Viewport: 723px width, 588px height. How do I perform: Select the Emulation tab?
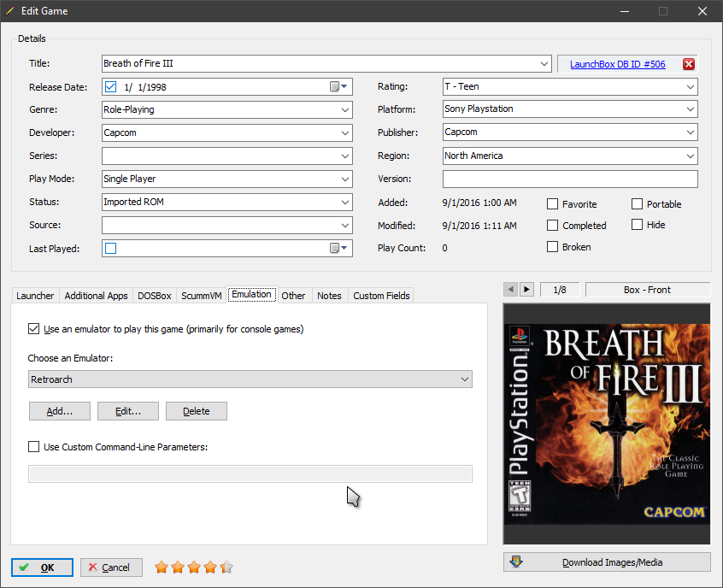point(251,294)
